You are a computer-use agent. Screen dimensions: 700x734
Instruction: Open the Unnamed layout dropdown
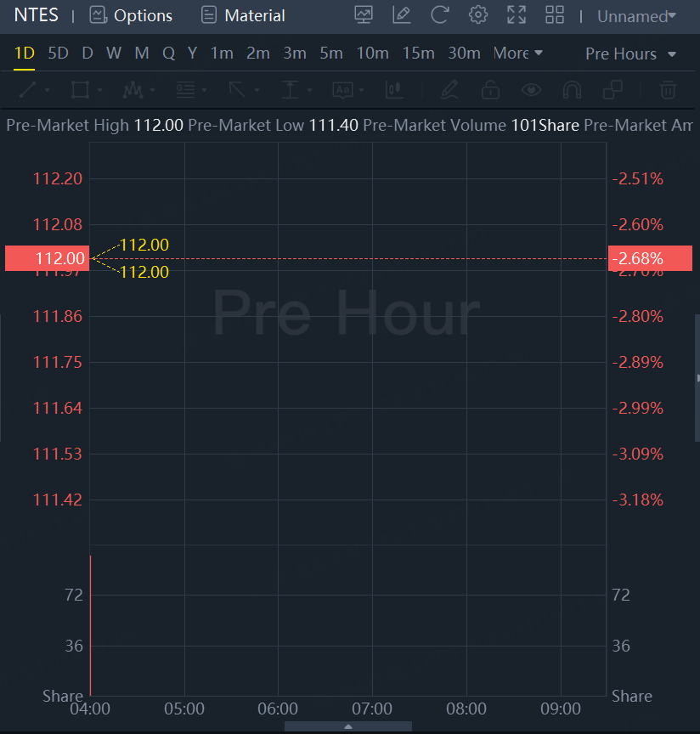click(x=636, y=16)
